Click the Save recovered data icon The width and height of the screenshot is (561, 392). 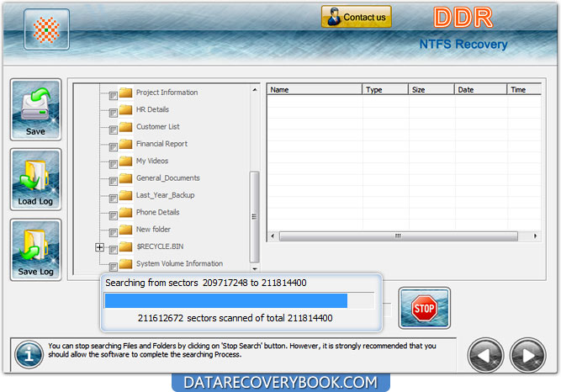pyautogui.click(x=36, y=109)
